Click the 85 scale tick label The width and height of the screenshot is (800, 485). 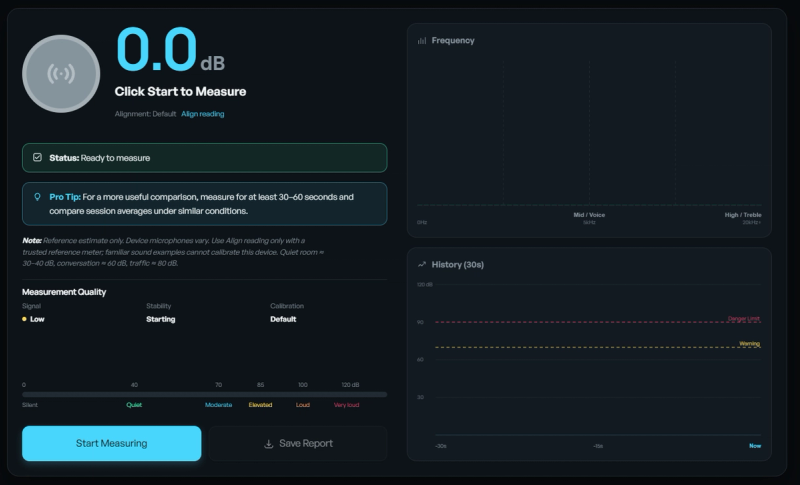(260, 385)
